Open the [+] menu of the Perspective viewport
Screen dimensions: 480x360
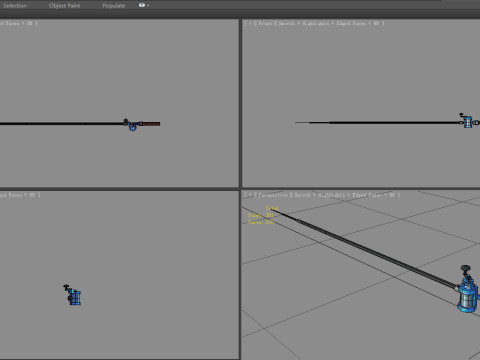[x=250, y=195]
